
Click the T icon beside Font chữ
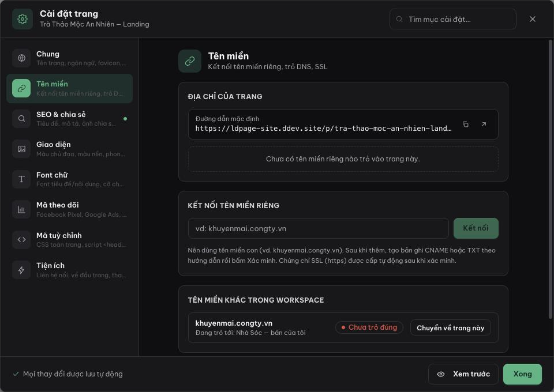pos(21,179)
